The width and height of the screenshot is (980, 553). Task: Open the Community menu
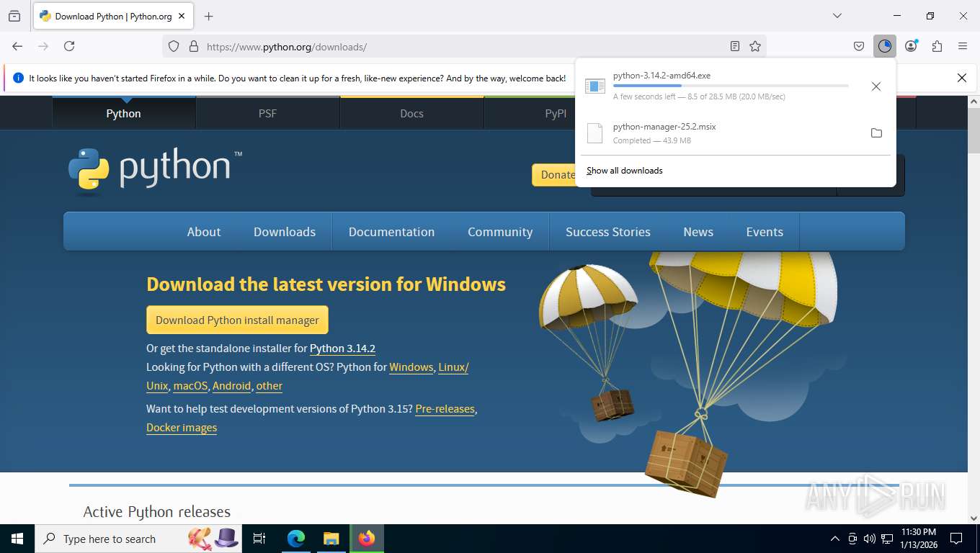pyautogui.click(x=500, y=232)
